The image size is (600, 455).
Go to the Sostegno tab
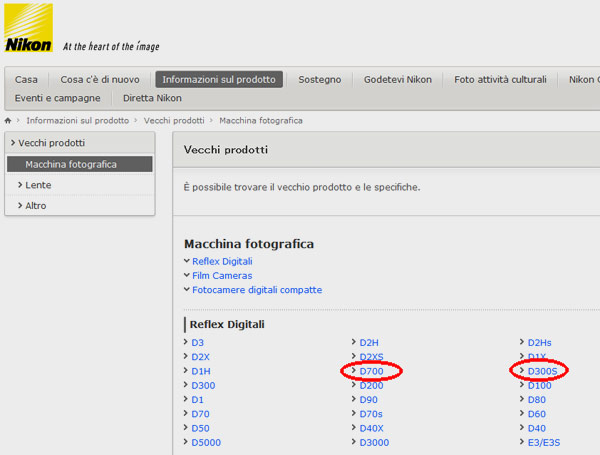[x=319, y=79]
